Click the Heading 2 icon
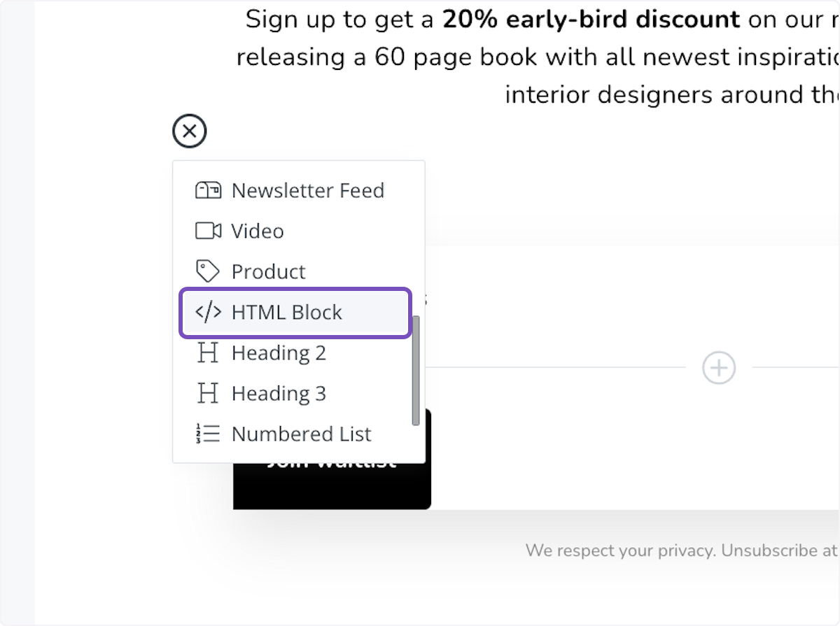Viewport: 840px width, 626px height. pos(206,353)
